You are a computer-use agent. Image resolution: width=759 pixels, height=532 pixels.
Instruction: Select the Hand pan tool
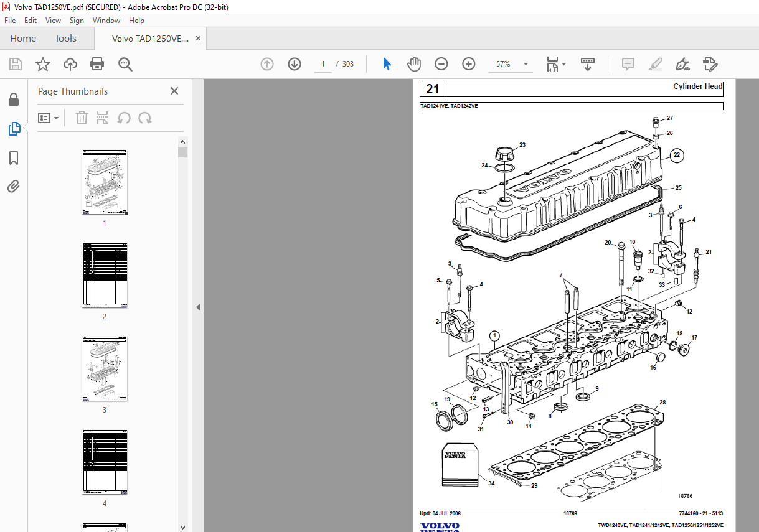point(414,64)
